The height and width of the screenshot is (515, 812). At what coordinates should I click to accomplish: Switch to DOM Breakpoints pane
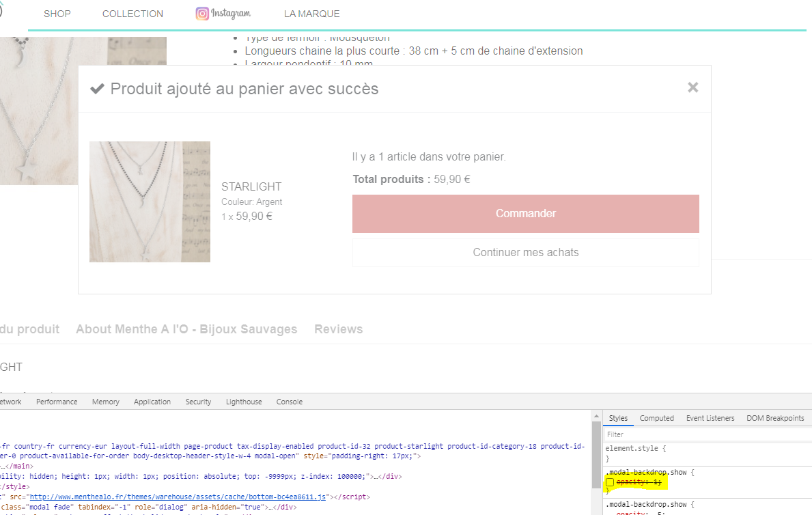pyautogui.click(x=775, y=418)
